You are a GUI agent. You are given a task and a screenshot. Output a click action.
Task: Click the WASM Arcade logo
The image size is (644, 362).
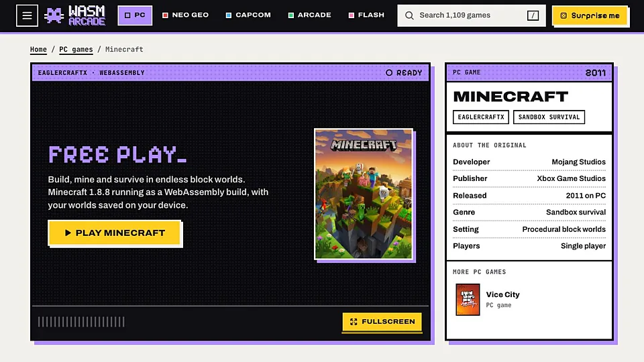75,15
